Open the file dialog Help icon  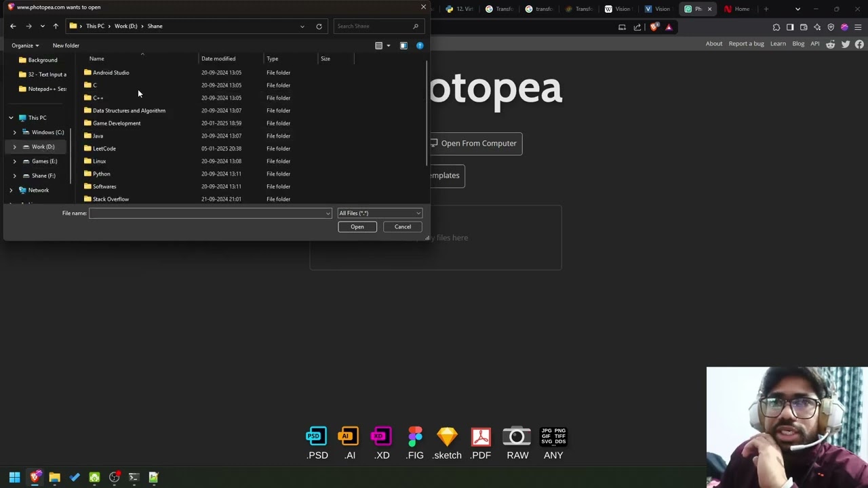point(420,45)
